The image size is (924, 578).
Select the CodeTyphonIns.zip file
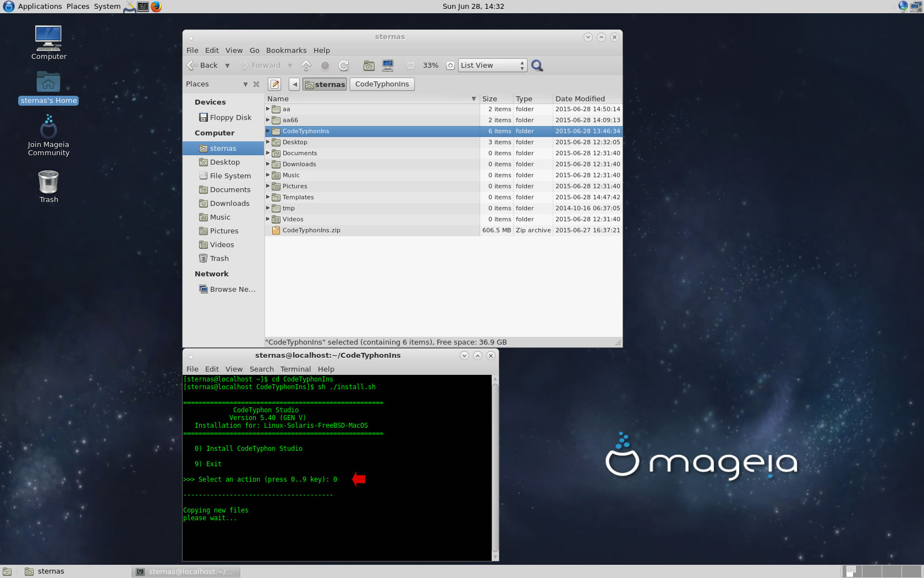(443, 230)
